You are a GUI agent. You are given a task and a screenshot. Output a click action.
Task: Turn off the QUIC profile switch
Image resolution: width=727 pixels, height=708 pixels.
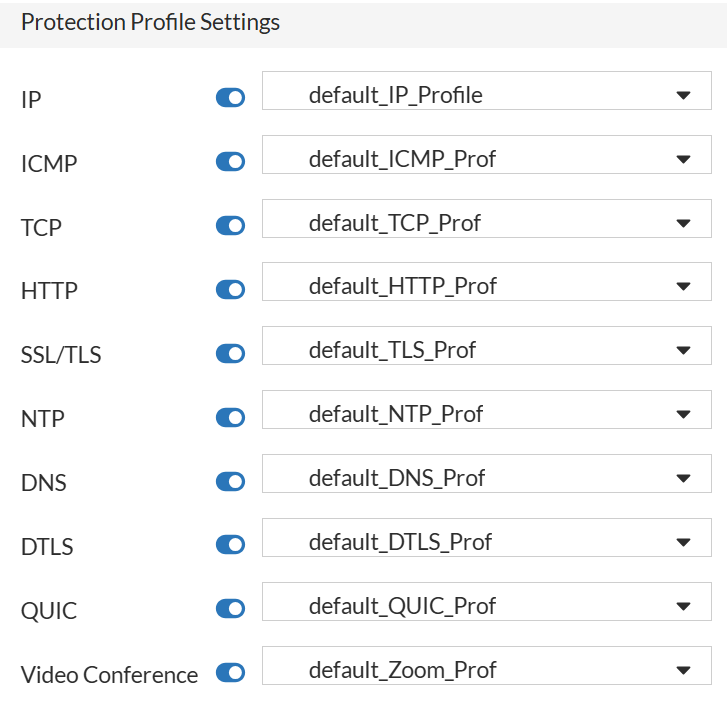tap(230, 609)
